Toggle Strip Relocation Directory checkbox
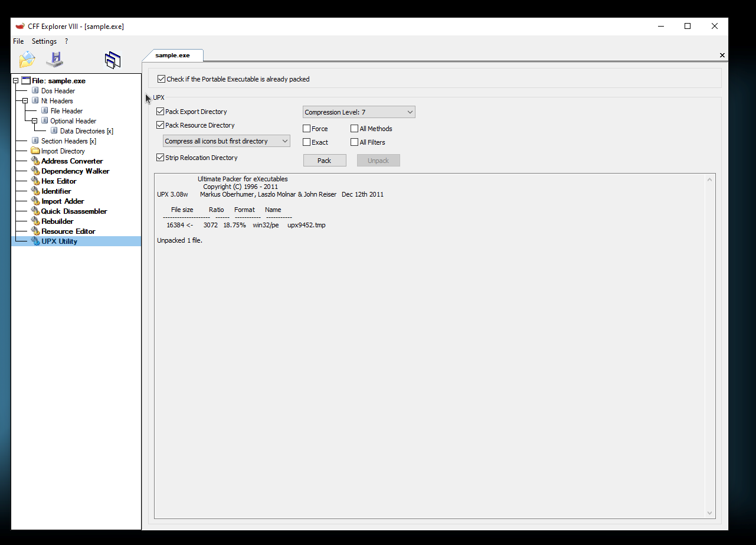This screenshot has height=545, width=756. point(160,158)
